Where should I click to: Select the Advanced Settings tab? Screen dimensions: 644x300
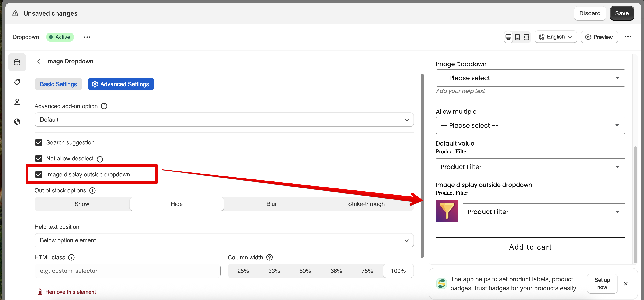pyautogui.click(x=121, y=84)
